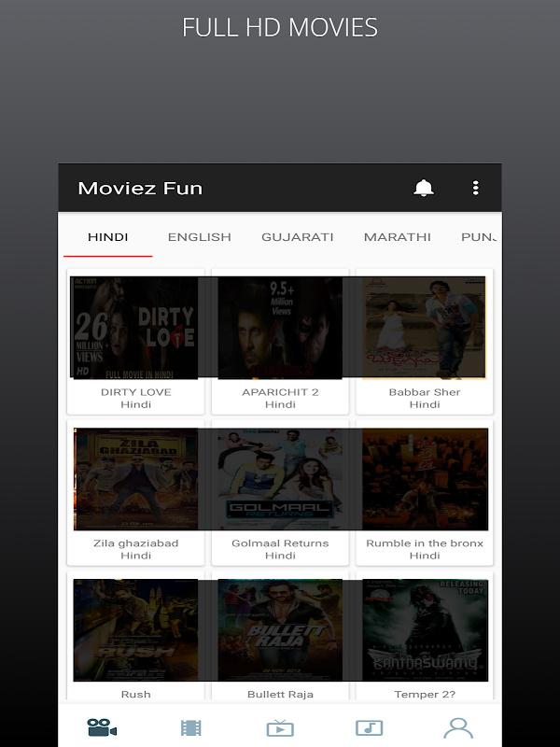Click 'Hindi' label under Babbar Sher

click(425, 404)
